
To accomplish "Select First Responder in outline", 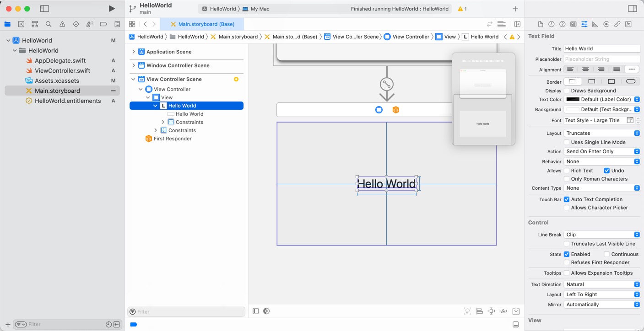I will (173, 139).
